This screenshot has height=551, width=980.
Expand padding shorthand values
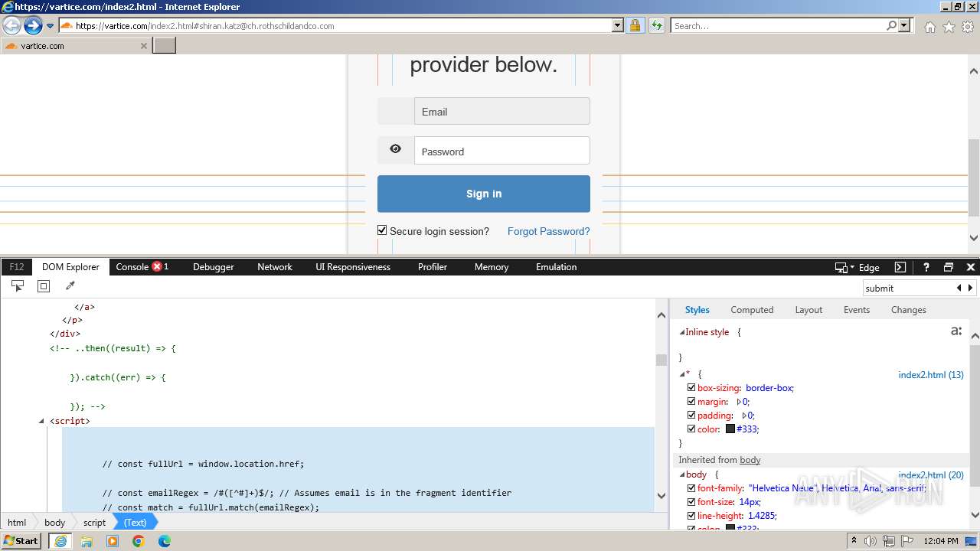point(744,416)
